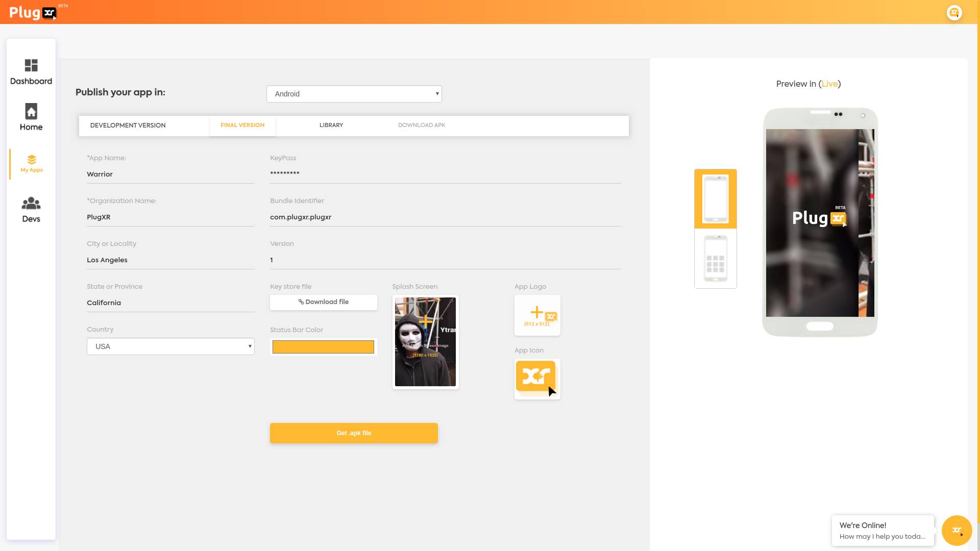This screenshot has width=980, height=551.
Task: Click the Download key store file
Action: (323, 302)
